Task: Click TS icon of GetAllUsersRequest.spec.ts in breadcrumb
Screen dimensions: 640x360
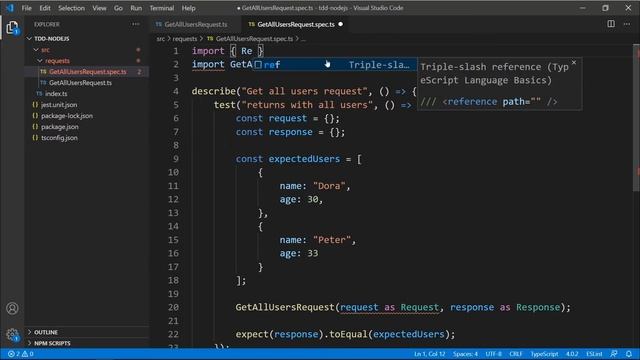Action: tap(210, 39)
